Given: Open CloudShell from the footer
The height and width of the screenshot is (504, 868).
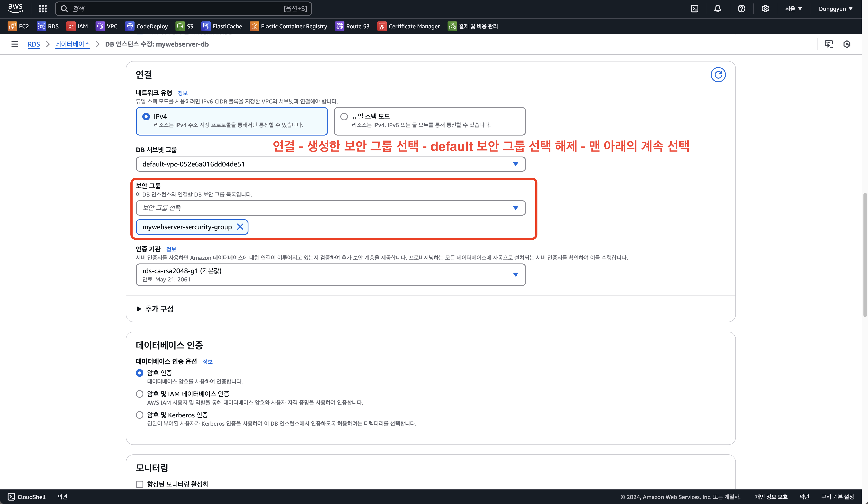Looking at the screenshot, I should point(27,497).
